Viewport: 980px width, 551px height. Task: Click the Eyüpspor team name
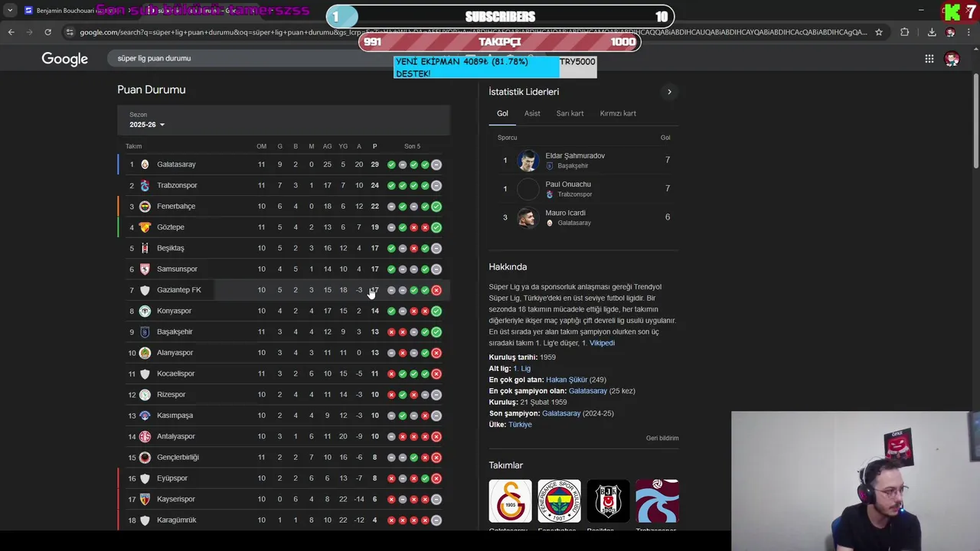click(172, 478)
